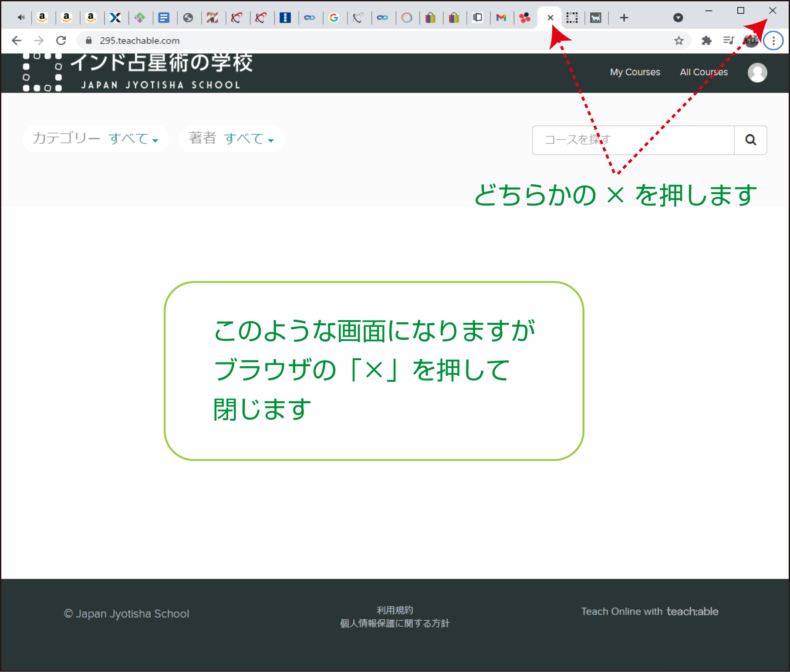Click the Japan Jyotisha School logo
Viewport: 790px width, 672px height.
tap(138, 71)
